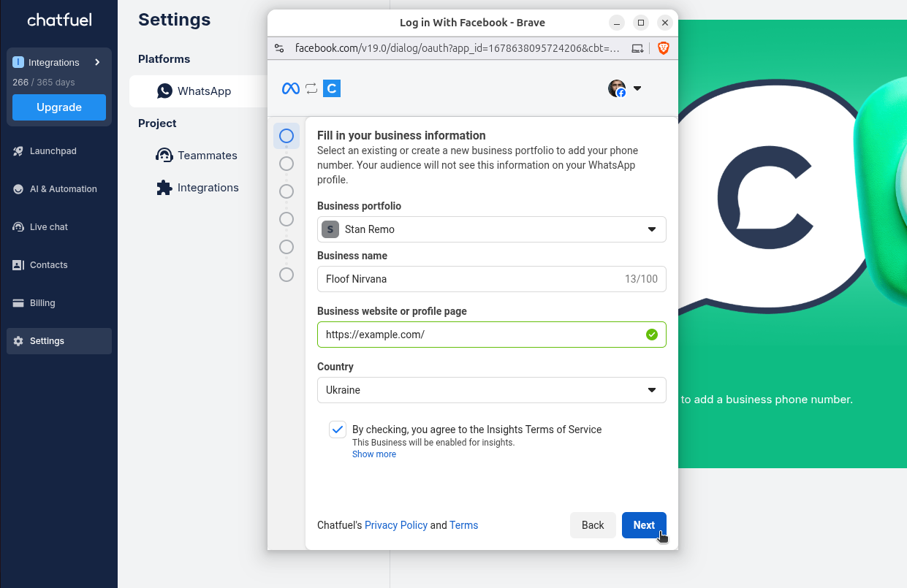Open AI & Automation section
The image size is (907, 588).
[59, 189]
